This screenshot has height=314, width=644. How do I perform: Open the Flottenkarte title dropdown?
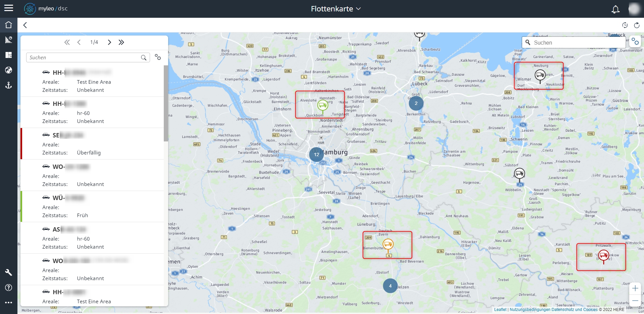click(x=336, y=9)
